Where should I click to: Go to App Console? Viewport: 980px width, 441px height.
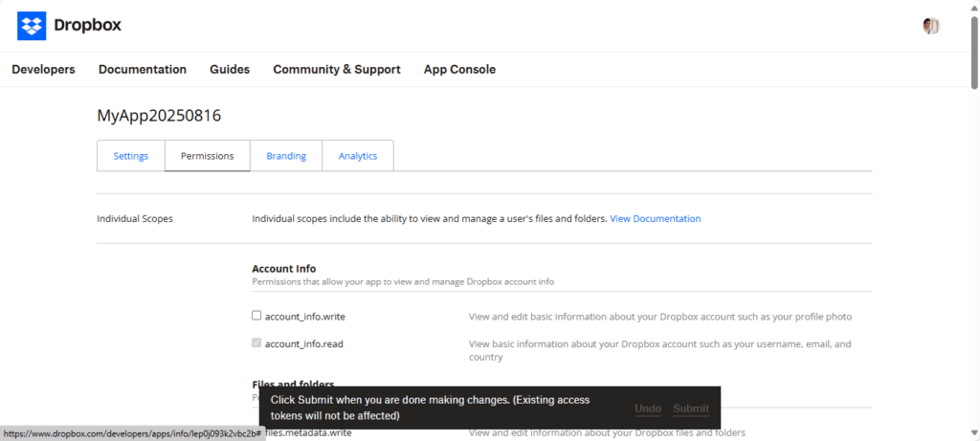pyautogui.click(x=459, y=69)
